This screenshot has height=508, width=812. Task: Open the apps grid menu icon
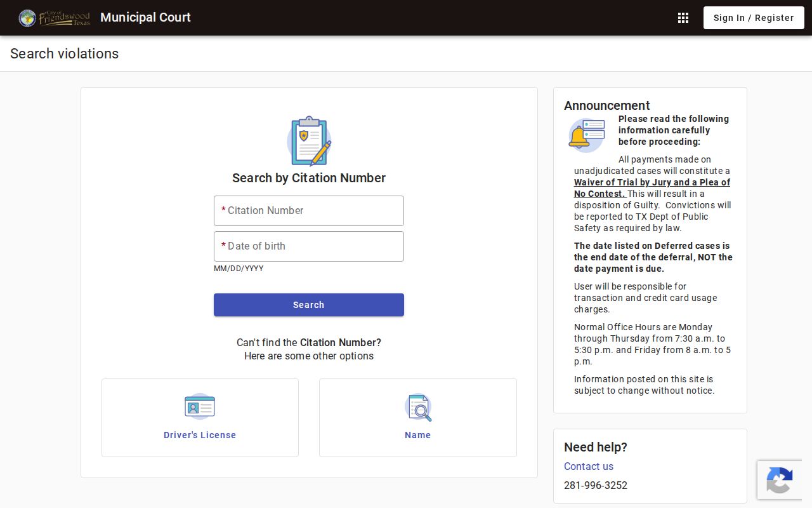(683, 18)
